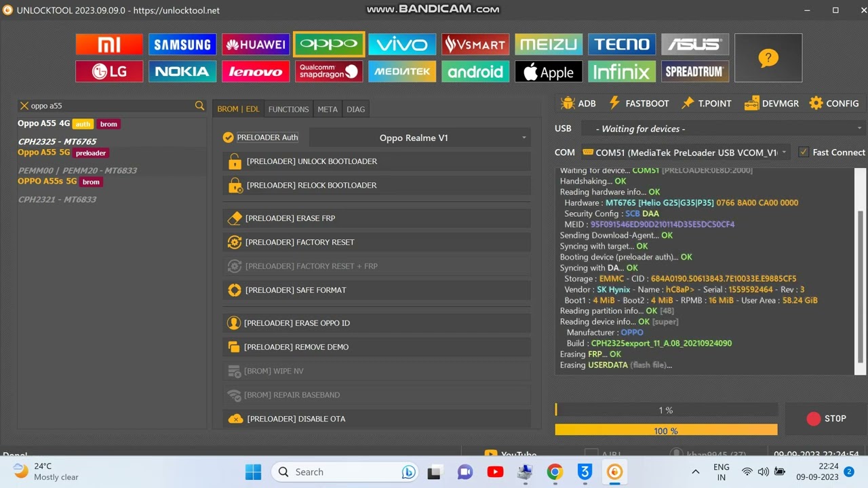Click [PRELOADER] DISABLE OTA
The width and height of the screenshot is (868, 488).
click(x=376, y=419)
